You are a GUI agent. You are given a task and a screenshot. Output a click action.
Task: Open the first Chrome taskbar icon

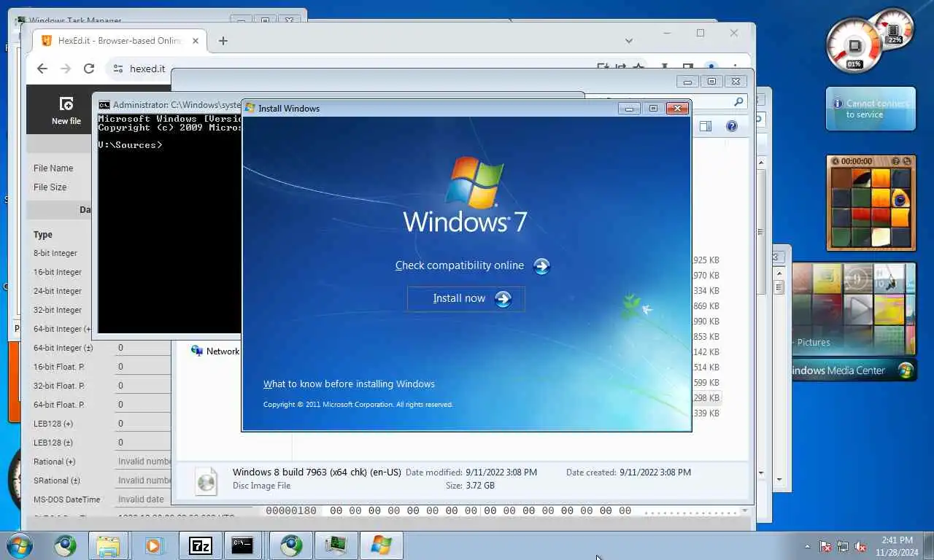(66, 545)
